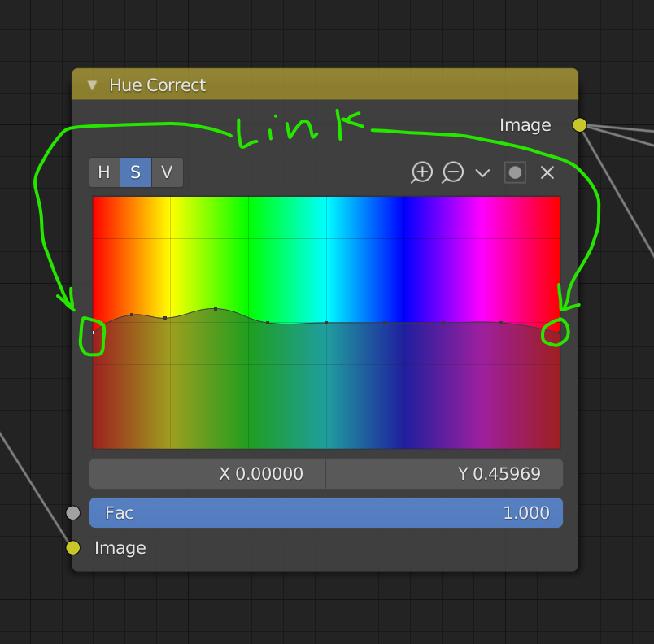Image resolution: width=654 pixels, height=644 pixels.
Task: Toggle curve clipping options button
Action: tap(515, 172)
